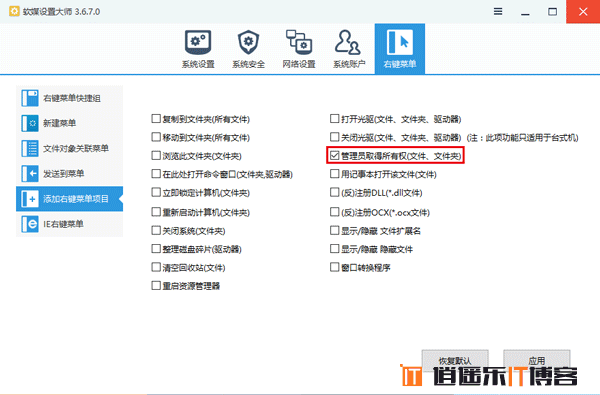
Task: Enable 打开光驱 checkbox
Action: pos(334,119)
